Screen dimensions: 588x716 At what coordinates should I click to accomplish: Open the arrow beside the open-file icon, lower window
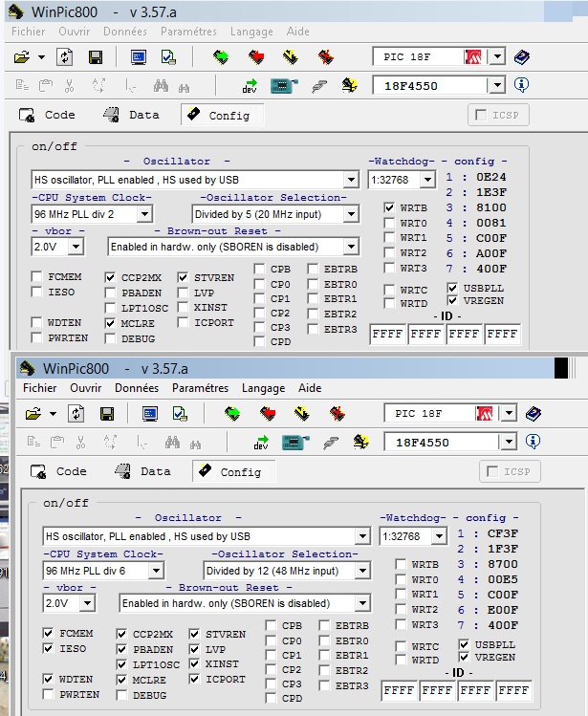pyautogui.click(x=53, y=414)
